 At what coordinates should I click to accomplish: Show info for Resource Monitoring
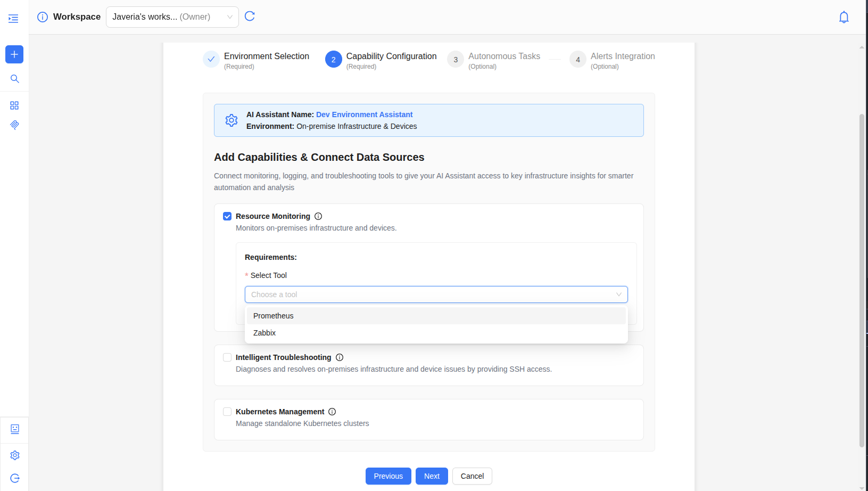[318, 216]
